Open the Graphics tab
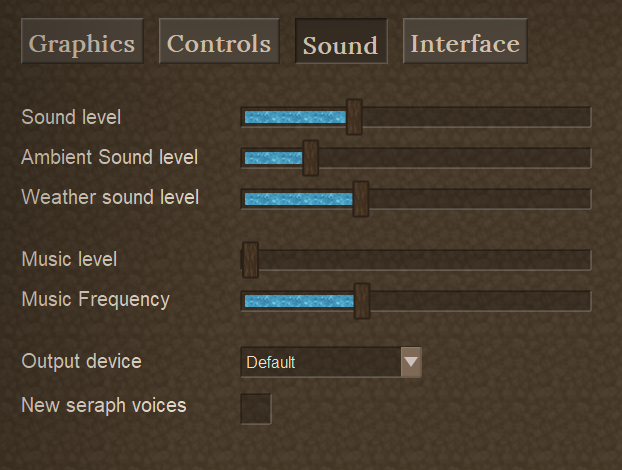 pos(82,43)
